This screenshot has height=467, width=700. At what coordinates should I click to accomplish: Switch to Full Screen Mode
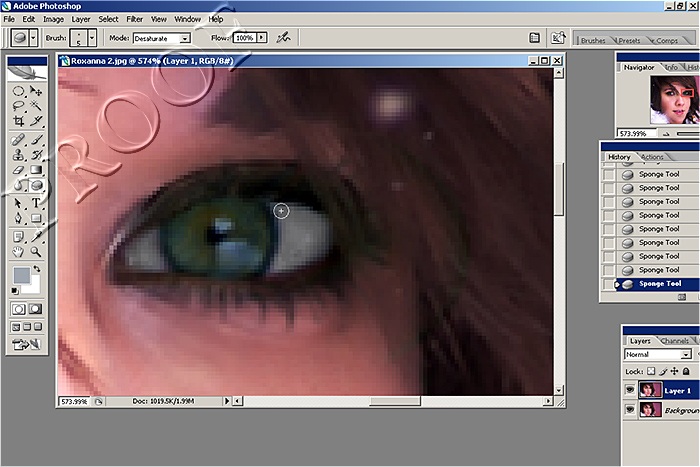(38, 327)
